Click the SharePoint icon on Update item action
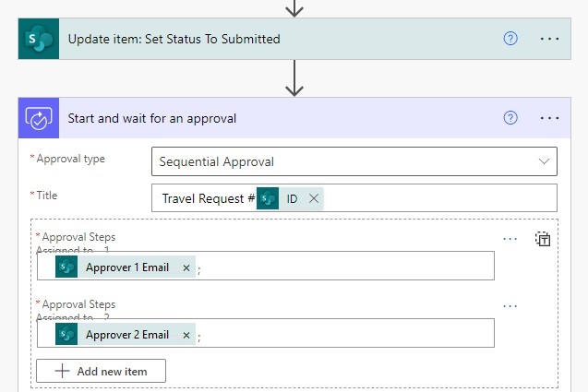Screen dimensions: 588x392 click(x=39, y=39)
